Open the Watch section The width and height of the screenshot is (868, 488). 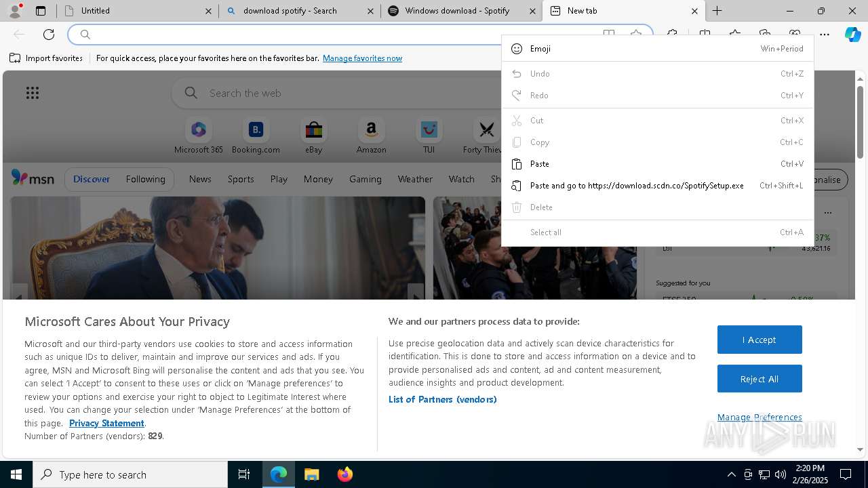pos(462,179)
